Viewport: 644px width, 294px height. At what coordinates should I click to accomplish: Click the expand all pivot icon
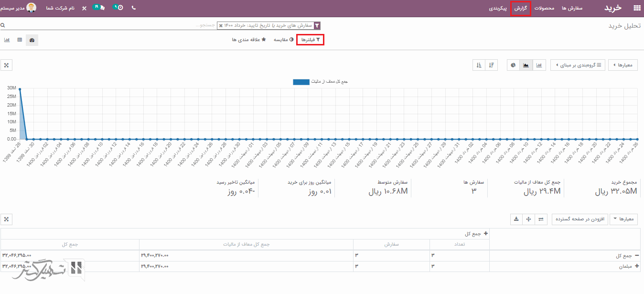click(528, 219)
